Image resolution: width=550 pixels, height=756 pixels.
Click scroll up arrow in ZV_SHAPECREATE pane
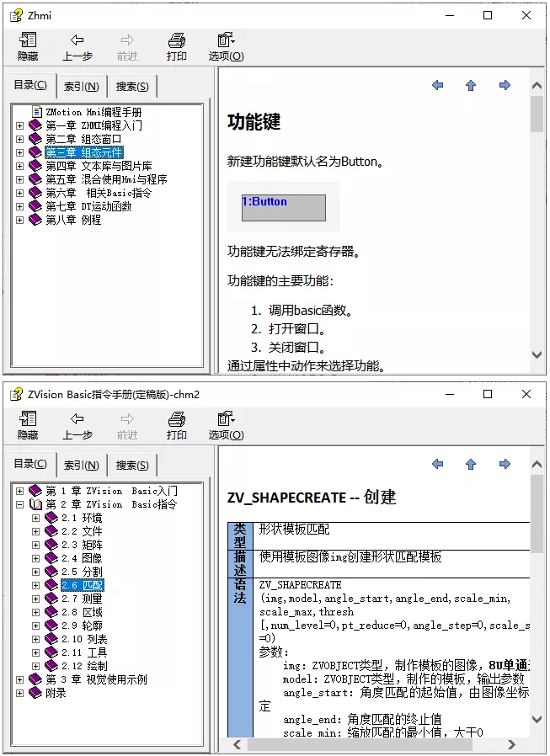pyautogui.click(x=537, y=465)
